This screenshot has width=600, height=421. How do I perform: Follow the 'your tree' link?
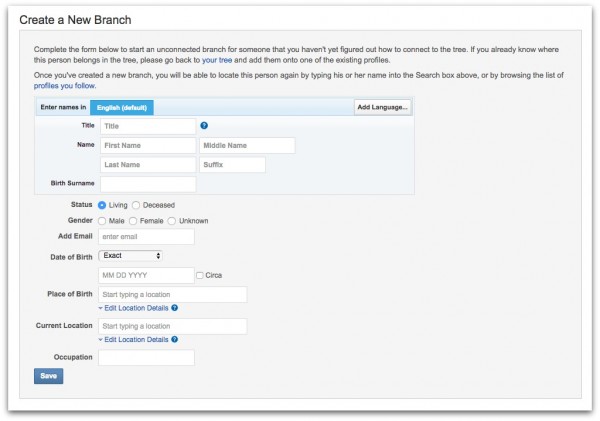pos(217,60)
